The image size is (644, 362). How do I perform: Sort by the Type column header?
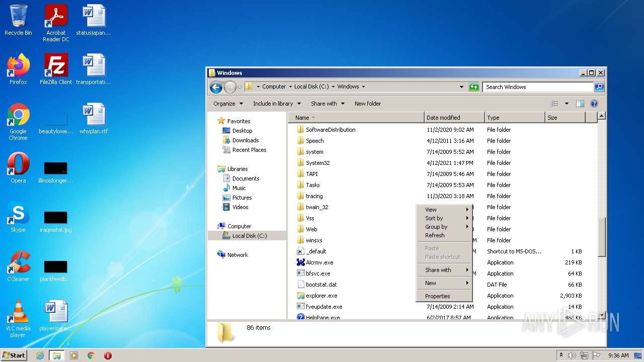point(515,118)
